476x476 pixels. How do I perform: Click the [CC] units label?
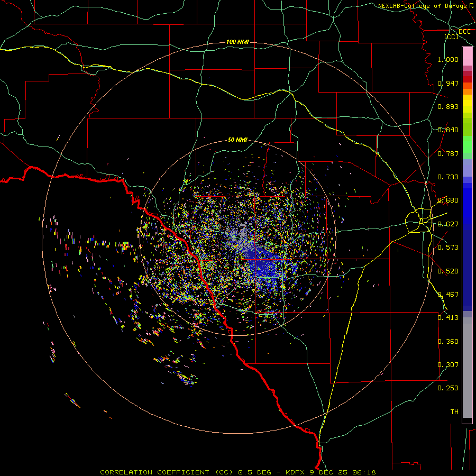452,36
